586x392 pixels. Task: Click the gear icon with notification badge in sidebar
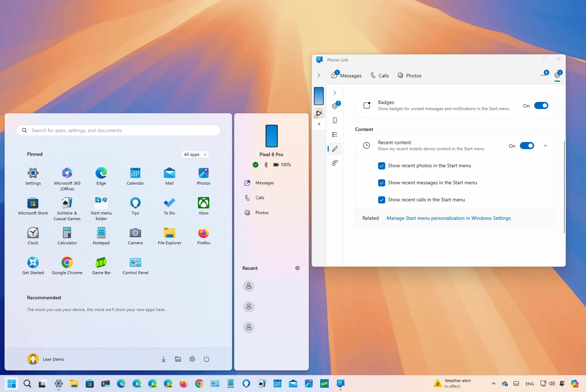334,106
